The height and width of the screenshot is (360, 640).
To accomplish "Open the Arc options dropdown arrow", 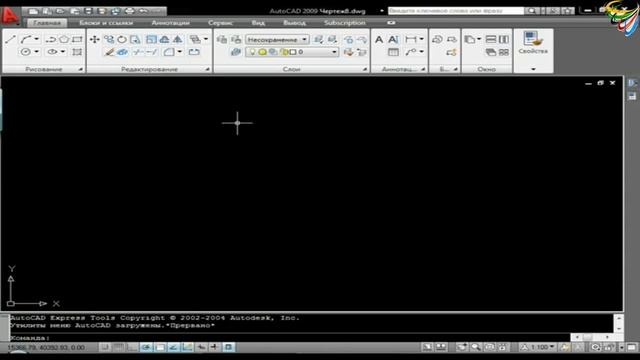I will click(x=36, y=39).
